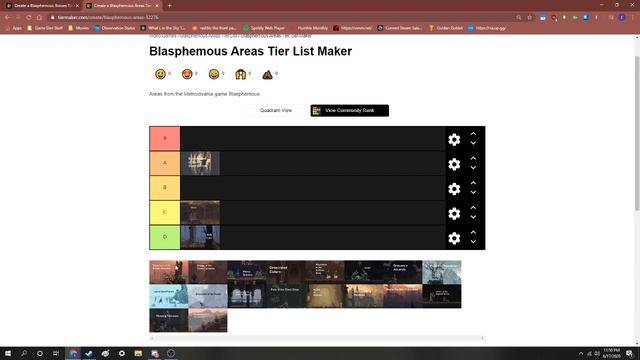Select the orange A tier label

[165, 163]
